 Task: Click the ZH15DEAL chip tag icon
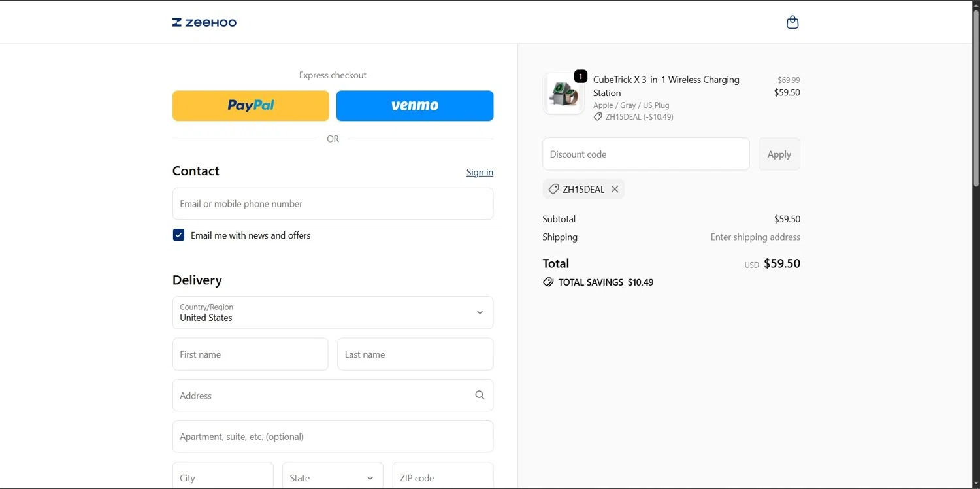coord(553,189)
